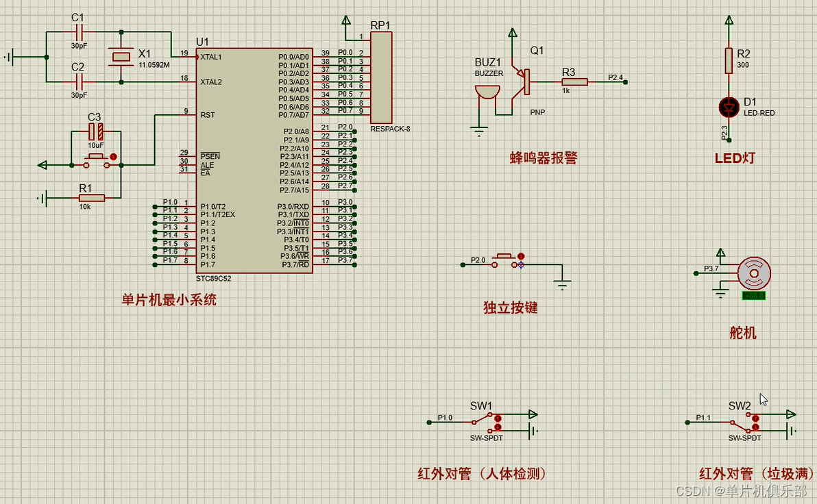The height and width of the screenshot is (504, 817).
Task: Select resistor R2 300 body
Action: pyautogui.click(x=729, y=60)
